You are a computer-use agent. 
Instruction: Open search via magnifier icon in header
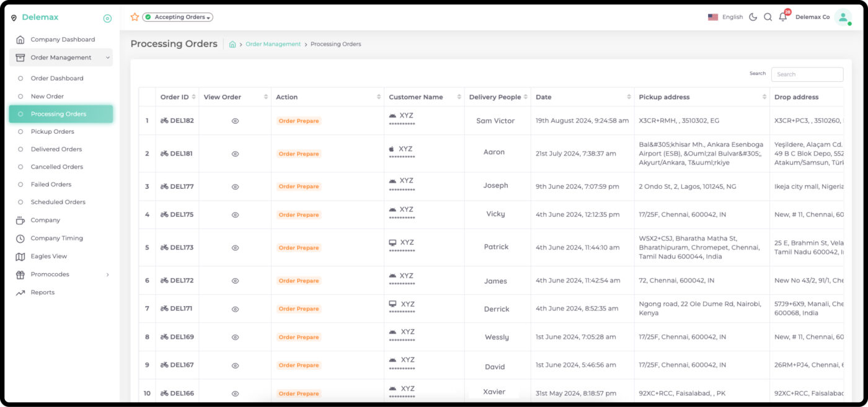coord(768,17)
